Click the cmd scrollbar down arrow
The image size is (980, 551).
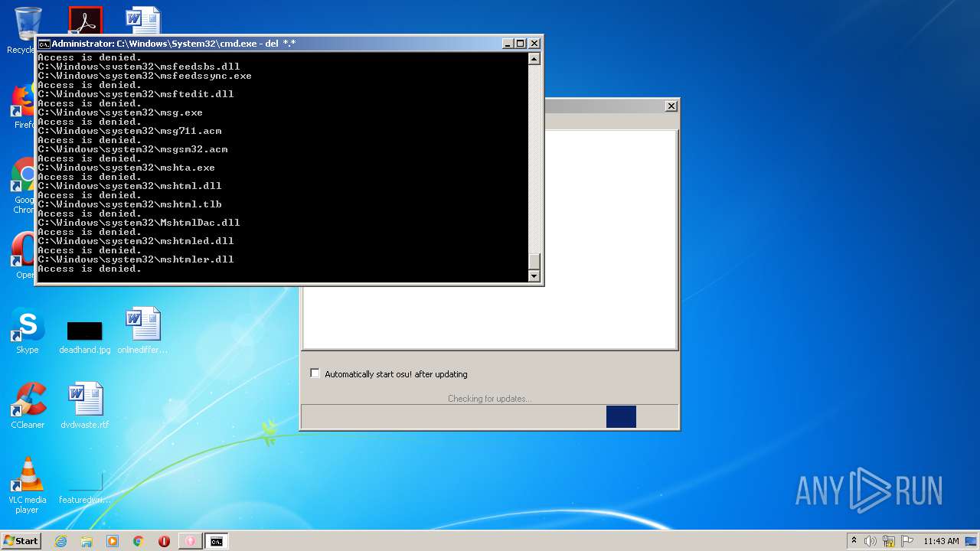click(534, 276)
